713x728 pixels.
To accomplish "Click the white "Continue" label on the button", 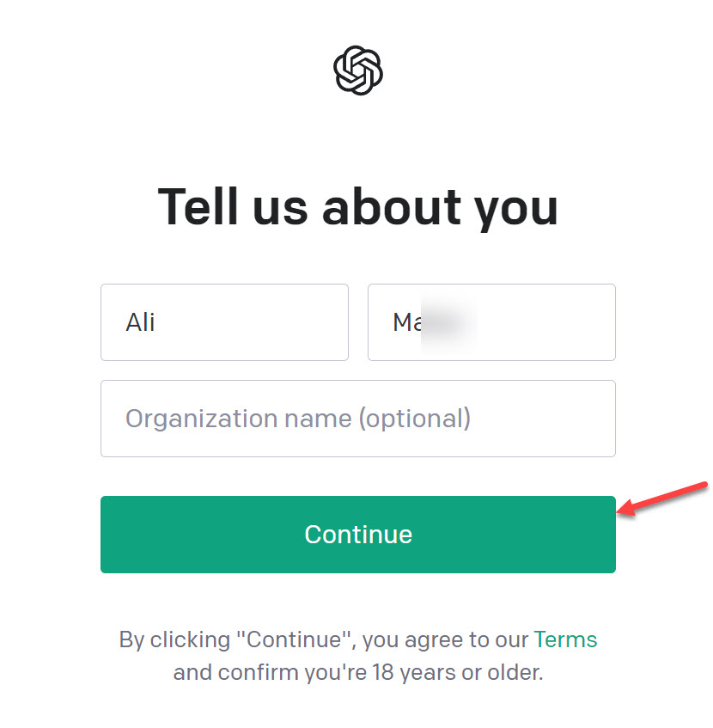I will [358, 535].
